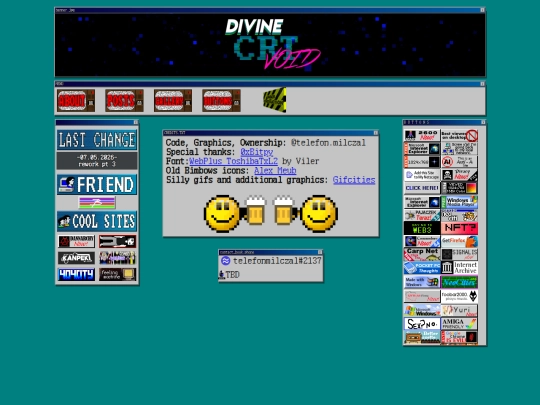Screen dimensions: 540x405
Task: Open the POSTS navigation button
Action: [x=124, y=101]
